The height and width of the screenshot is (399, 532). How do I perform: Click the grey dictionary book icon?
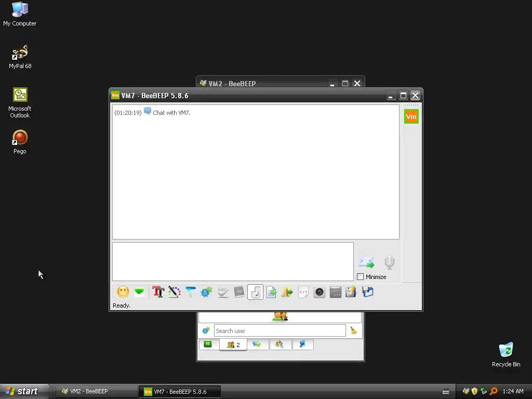pyautogui.click(x=239, y=292)
